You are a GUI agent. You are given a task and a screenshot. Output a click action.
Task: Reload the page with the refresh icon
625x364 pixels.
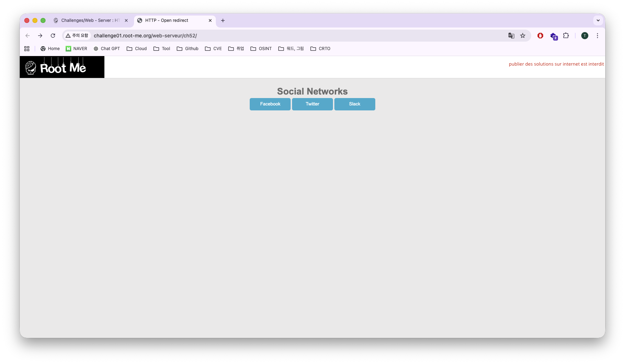tap(53, 36)
